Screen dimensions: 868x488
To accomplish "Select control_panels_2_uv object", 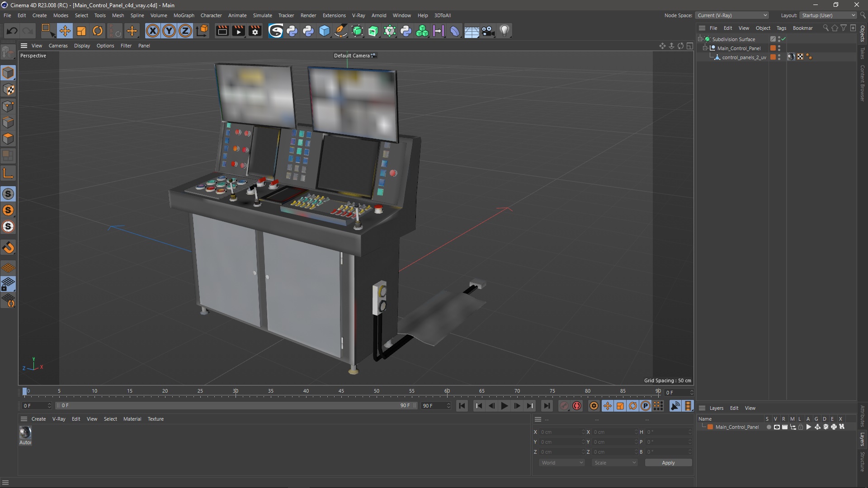I will (x=744, y=57).
